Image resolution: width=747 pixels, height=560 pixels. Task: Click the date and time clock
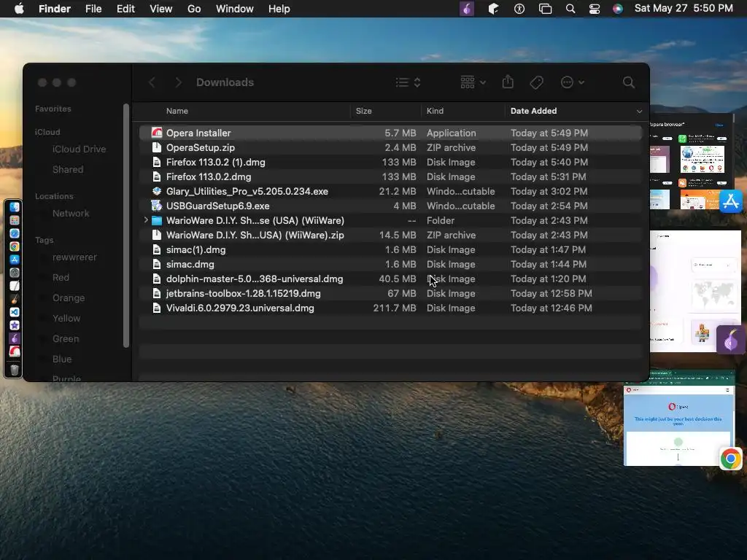(x=684, y=9)
